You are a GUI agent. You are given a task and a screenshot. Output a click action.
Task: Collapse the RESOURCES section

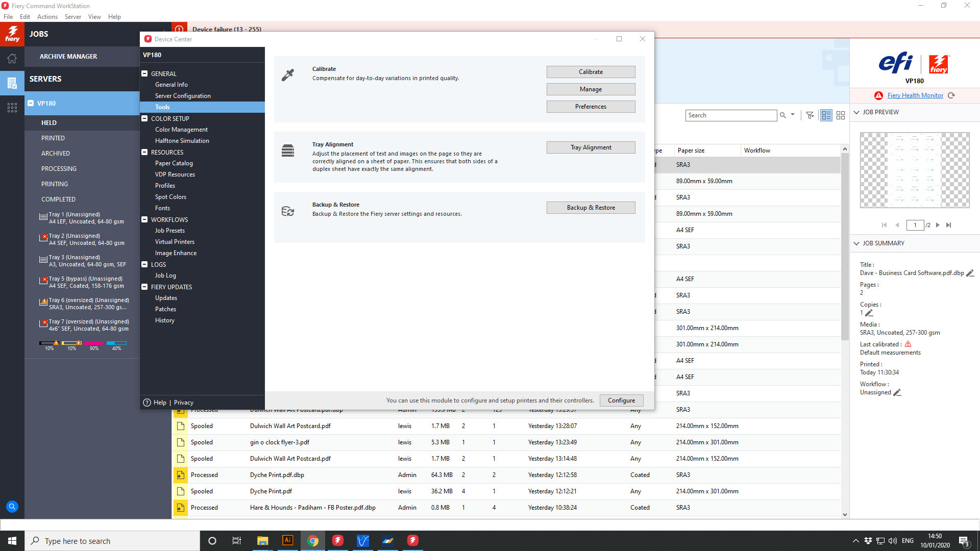[144, 152]
